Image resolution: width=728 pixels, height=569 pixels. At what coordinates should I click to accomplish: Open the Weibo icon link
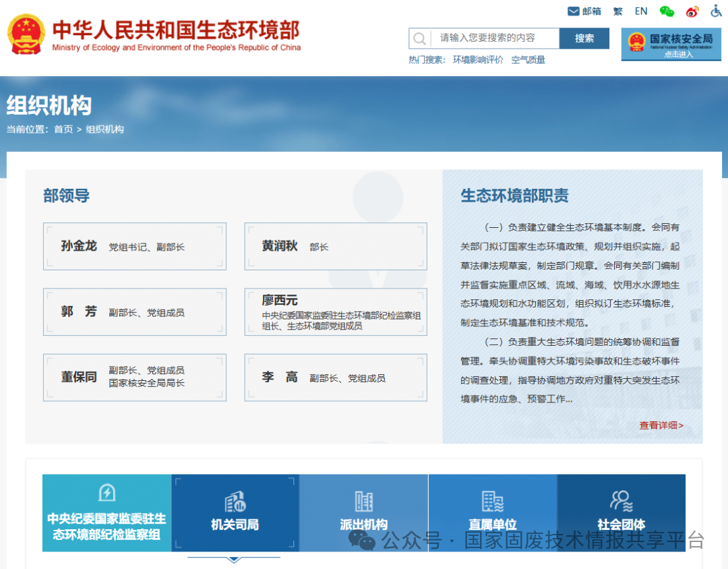coord(692,11)
